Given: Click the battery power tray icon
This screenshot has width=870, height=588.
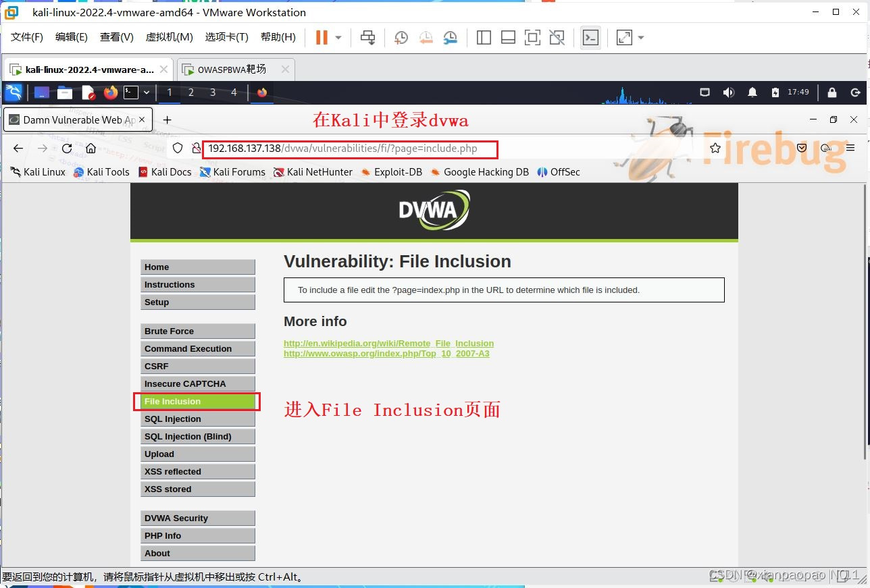Looking at the screenshot, I should pyautogui.click(x=775, y=92).
